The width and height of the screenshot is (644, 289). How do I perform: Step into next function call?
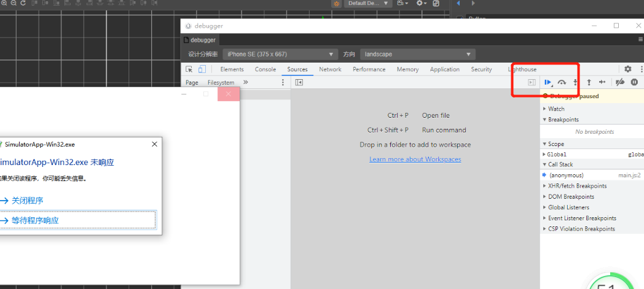(x=575, y=82)
